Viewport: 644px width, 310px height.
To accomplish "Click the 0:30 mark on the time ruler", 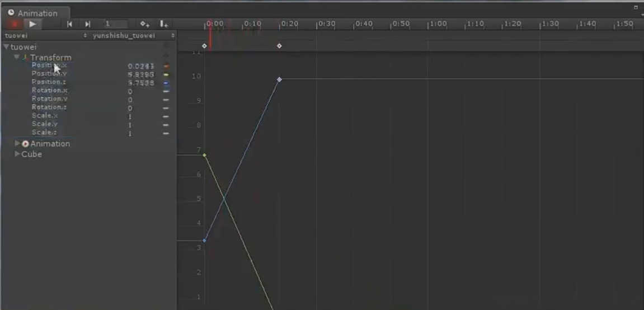I will pos(326,24).
